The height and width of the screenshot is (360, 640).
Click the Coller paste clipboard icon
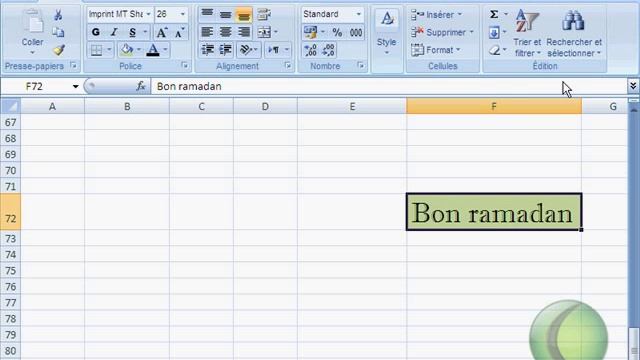(x=33, y=22)
